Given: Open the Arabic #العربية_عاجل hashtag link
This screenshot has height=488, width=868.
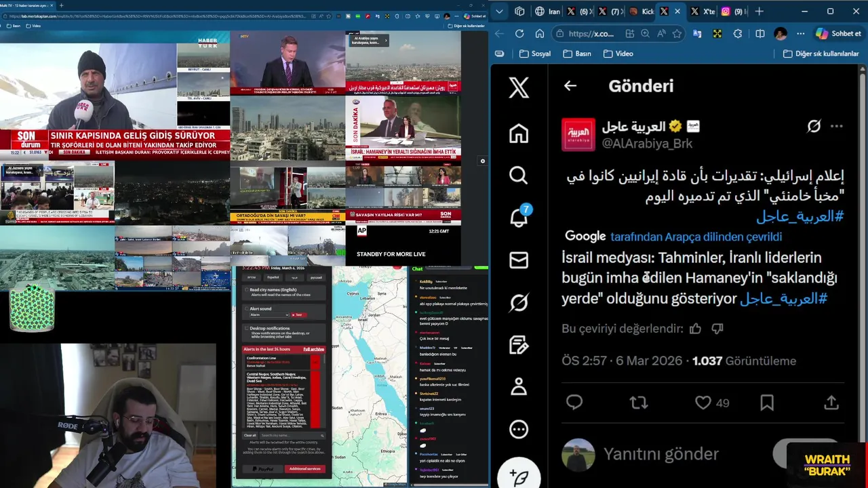Looking at the screenshot, I should pos(800,216).
